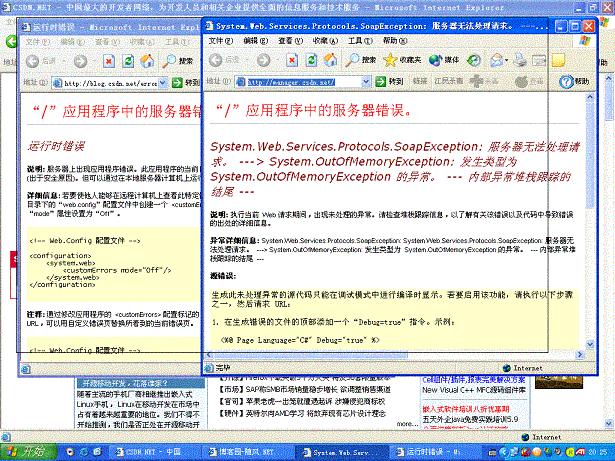Open 嵌入式软件培训八折优惠期 link
Viewport: 615px width, 461px height.
click(466, 409)
